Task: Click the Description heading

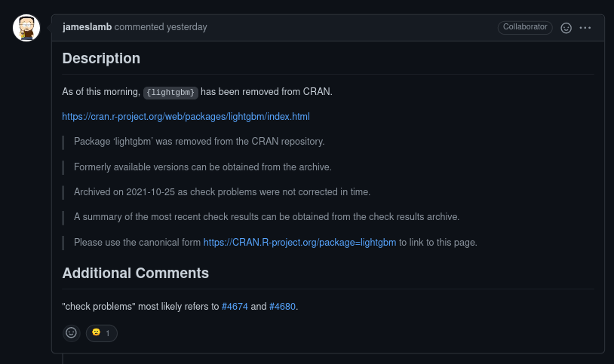Action: pyautogui.click(x=101, y=58)
